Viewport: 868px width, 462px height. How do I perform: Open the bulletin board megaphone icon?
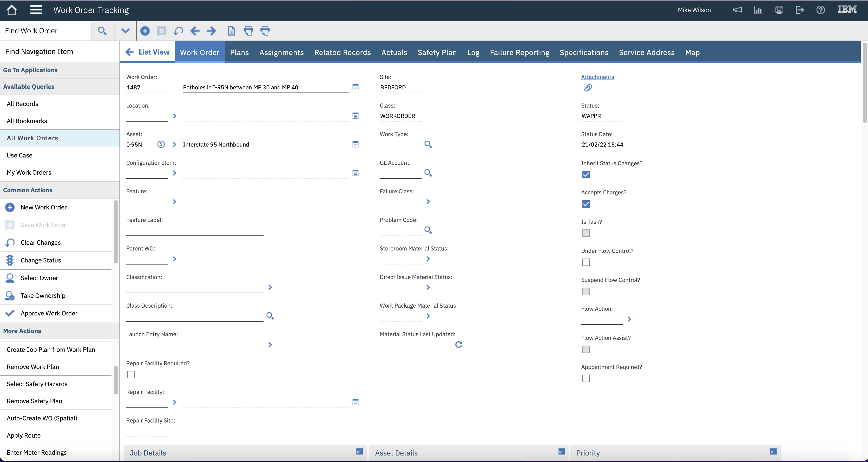pos(738,10)
